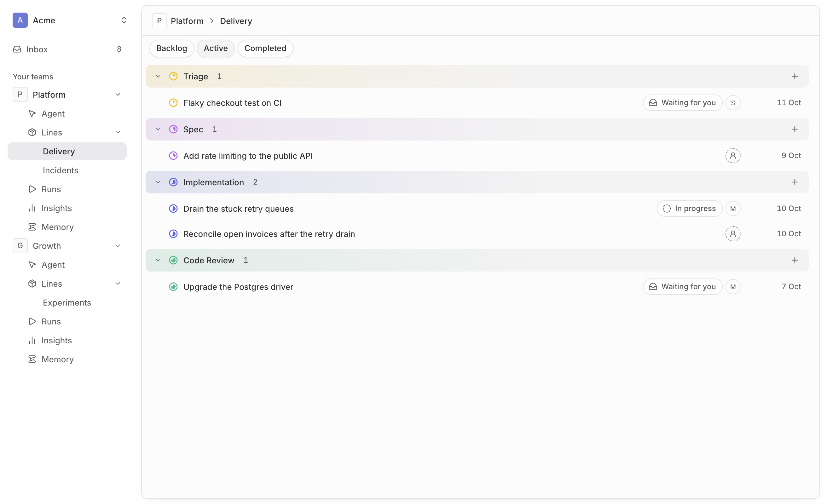Viewport: 832px width, 504px height.
Task: Click status icon of Upgrade the Postgres driver
Action: point(173,287)
